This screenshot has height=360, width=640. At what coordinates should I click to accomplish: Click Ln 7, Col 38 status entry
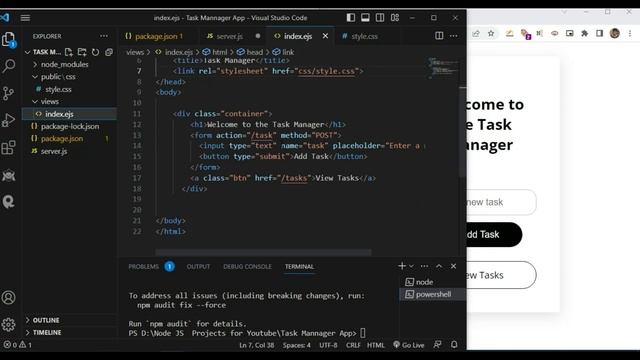click(256, 345)
